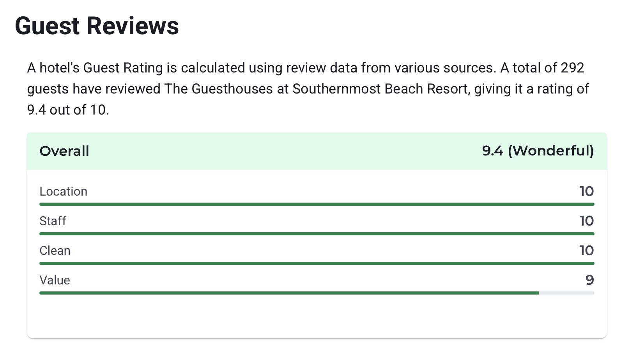Click the green filled Value bar
This screenshot has height=360, width=644.
coord(289,293)
